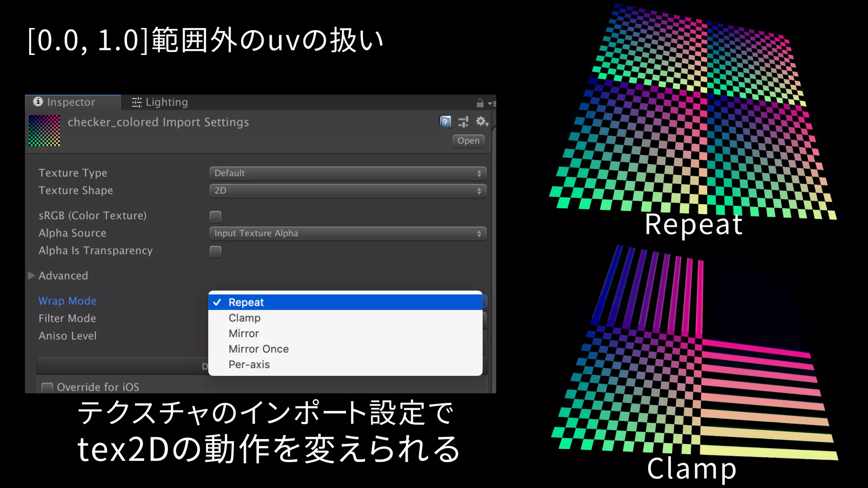Screen dimensions: 868x488
Task: Open the Texture Shape dropdown
Action: point(348,191)
